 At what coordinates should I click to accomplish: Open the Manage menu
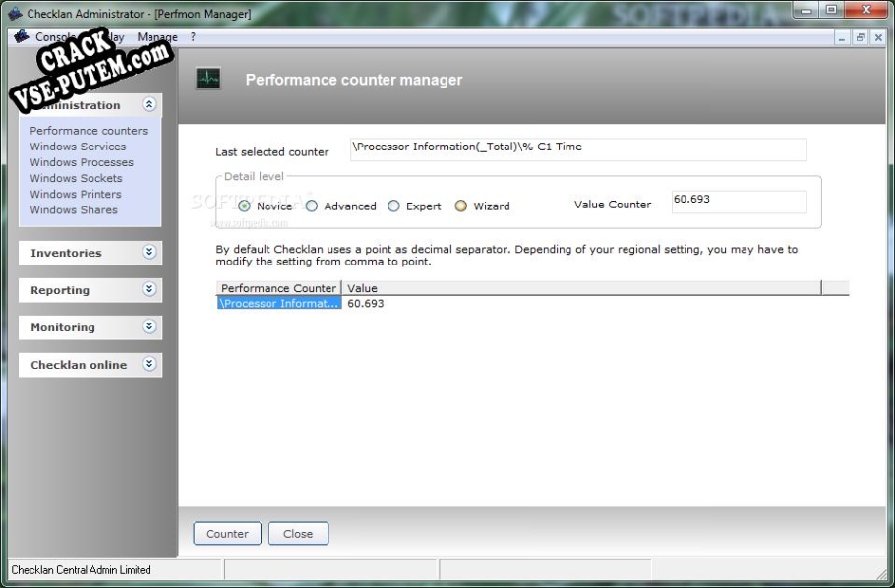coord(157,37)
